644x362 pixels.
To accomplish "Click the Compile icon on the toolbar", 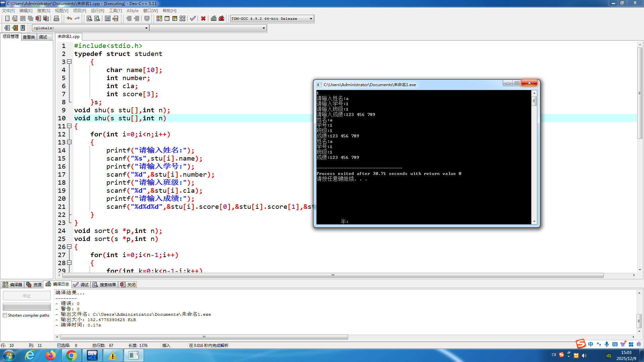I will [159, 18].
